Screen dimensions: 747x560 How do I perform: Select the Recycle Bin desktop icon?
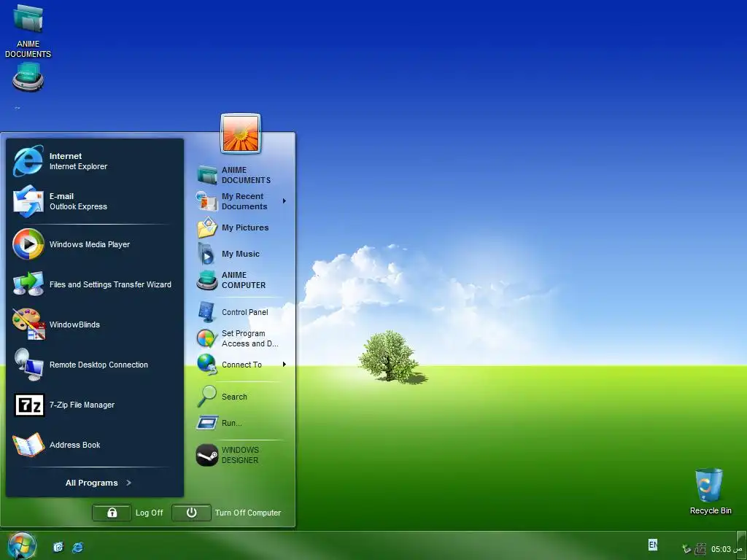711,491
